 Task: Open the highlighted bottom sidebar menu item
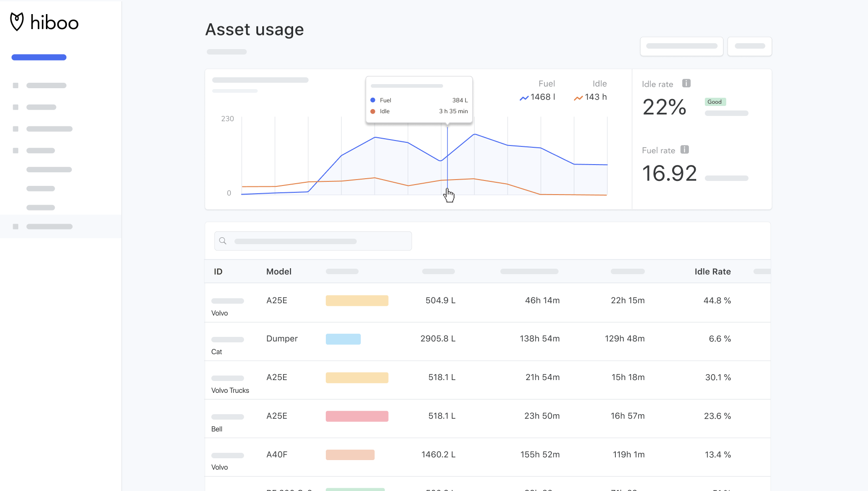61,226
